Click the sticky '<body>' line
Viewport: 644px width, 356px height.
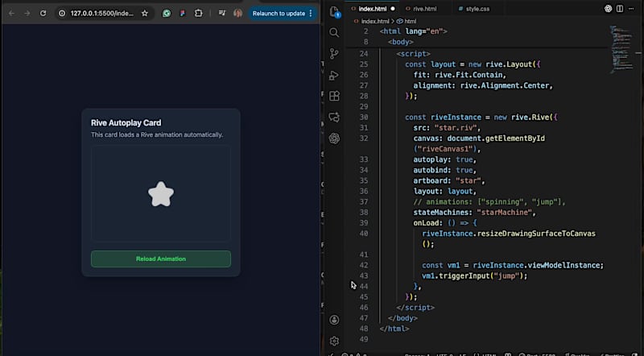coord(400,42)
